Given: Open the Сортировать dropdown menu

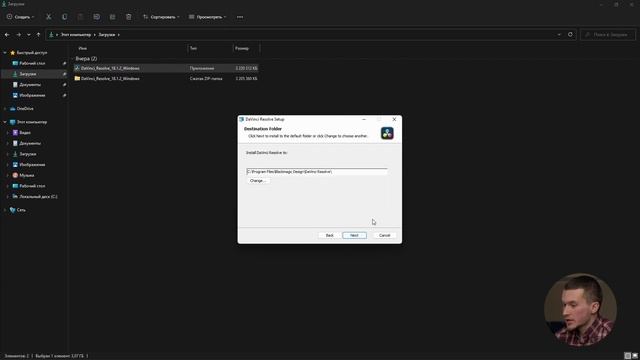Looking at the screenshot, I should (161, 17).
